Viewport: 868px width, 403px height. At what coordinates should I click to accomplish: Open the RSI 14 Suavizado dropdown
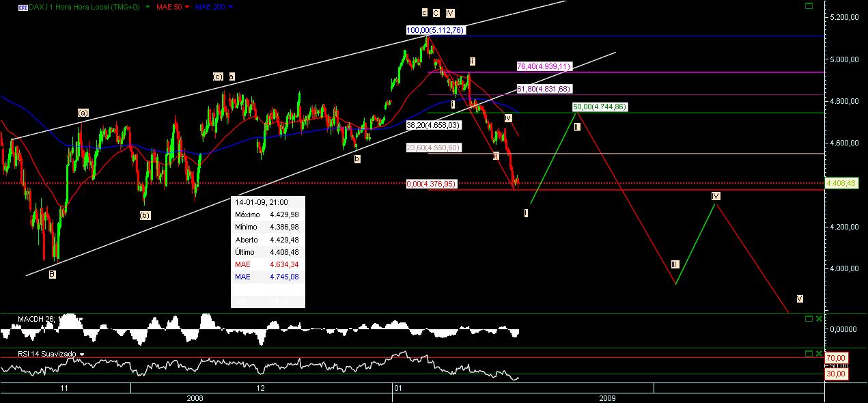point(81,354)
